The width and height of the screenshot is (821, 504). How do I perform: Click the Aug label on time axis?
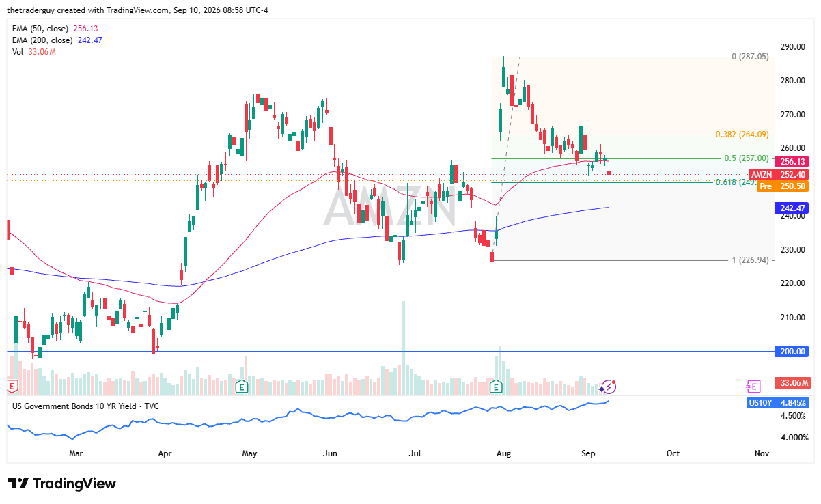[504, 453]
